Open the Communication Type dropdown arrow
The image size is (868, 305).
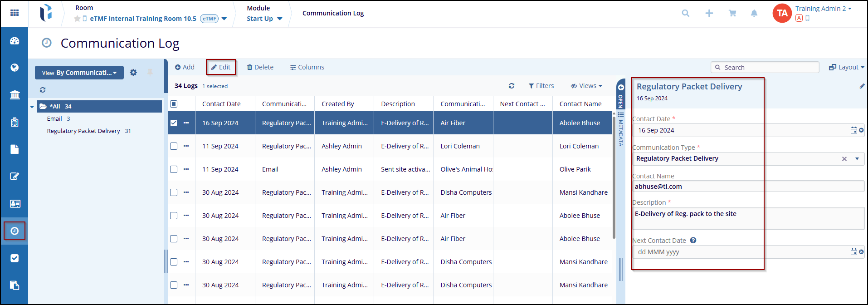(x=857, y=159)
